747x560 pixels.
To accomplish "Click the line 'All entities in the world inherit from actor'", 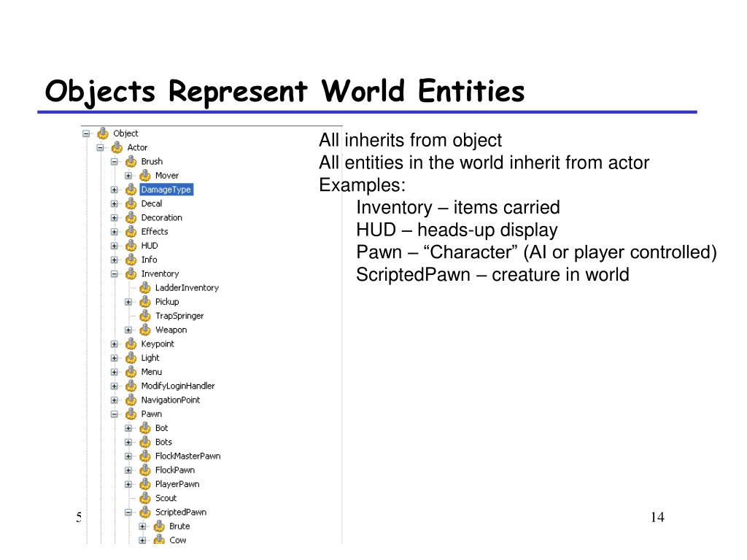I will [x=484, y=163].
